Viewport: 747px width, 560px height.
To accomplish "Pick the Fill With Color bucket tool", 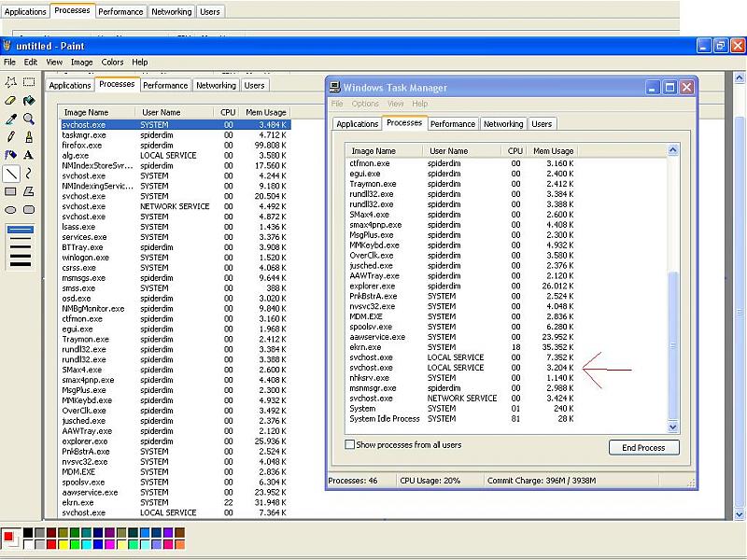I will coord(29,101).
